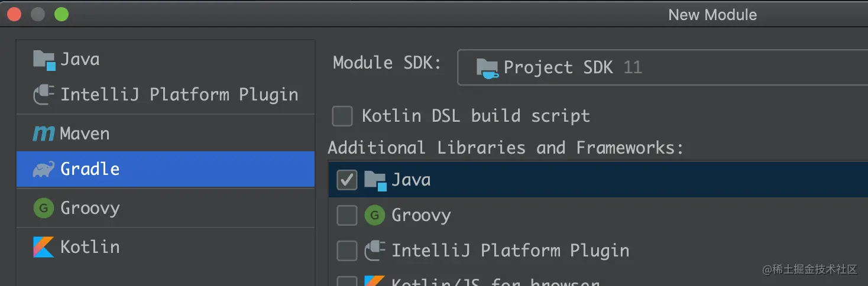The width and height of the screenshot is (868, 286).
Task: Click the Maven m icon
Action: [44, 134]
